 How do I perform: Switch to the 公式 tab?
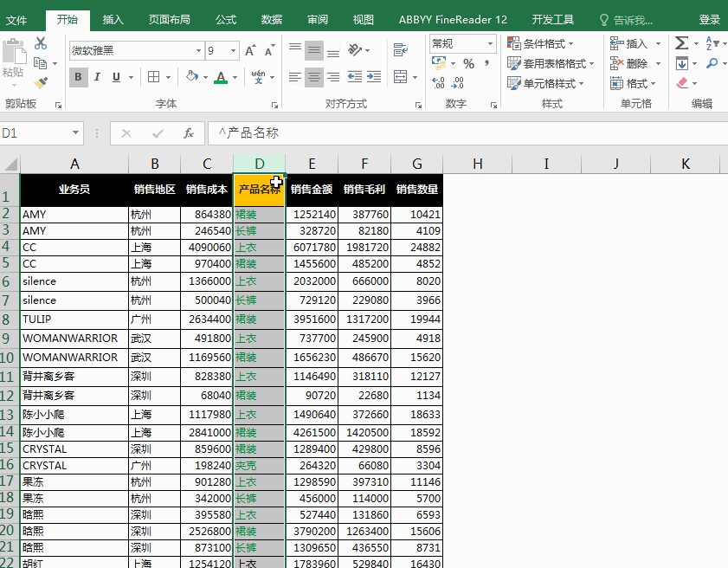click(x=226, y=20)
